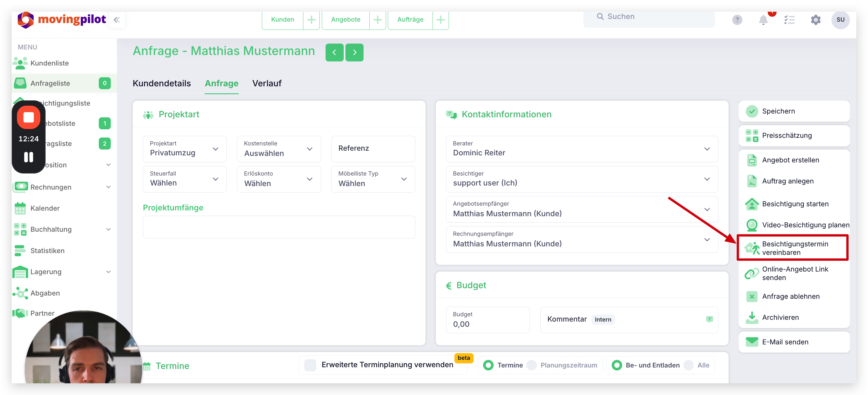This screenshot has width=868, height=395.
Task: Click Besichtigungstermin vereinbaren action
Action: [x=793, y=248]
